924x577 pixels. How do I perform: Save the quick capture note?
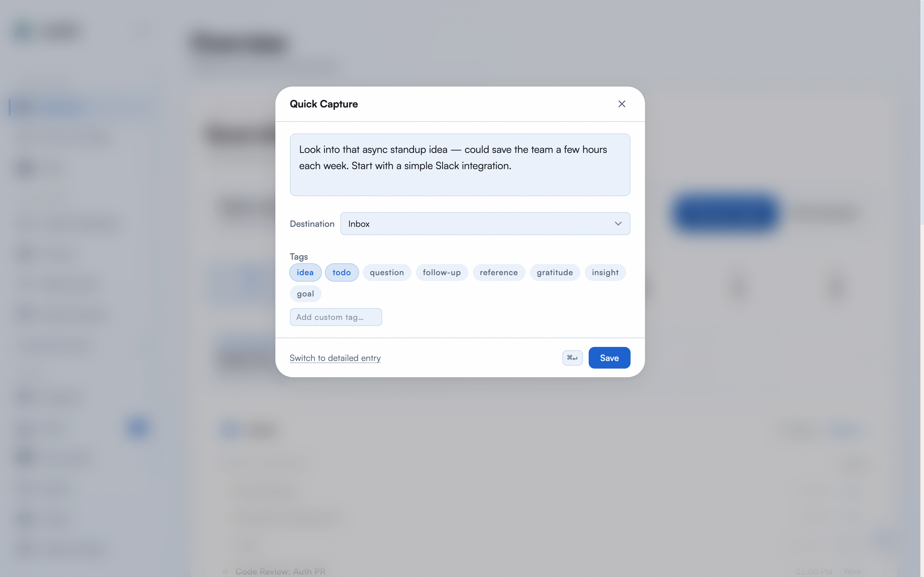click(609, 358)
